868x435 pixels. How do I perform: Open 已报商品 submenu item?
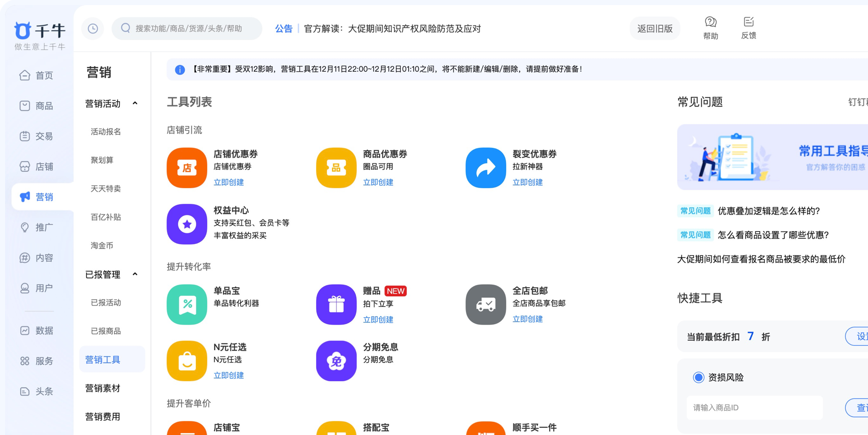(x=106, y=331)
